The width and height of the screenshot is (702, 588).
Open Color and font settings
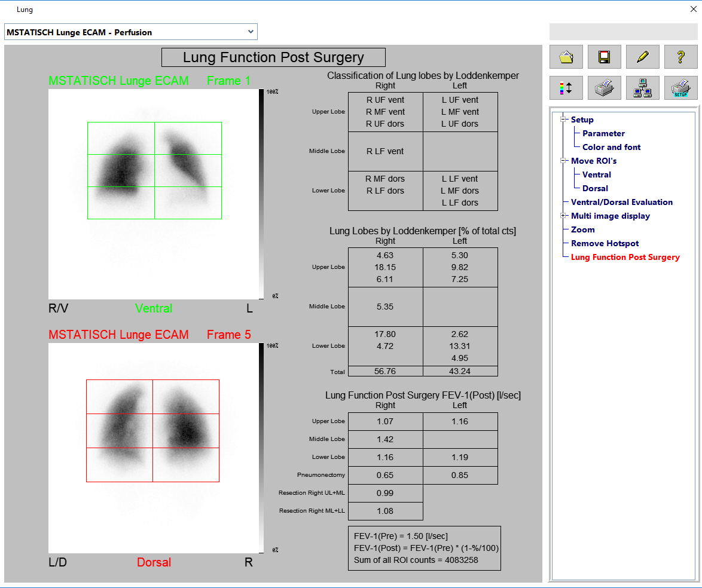click(x=611, y=147)
